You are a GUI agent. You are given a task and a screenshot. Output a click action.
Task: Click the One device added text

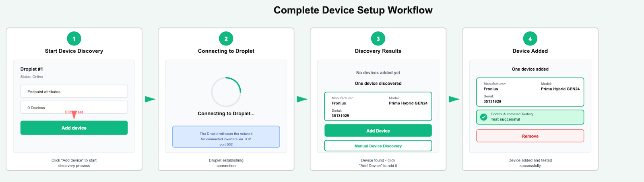[x=530, y=69]
